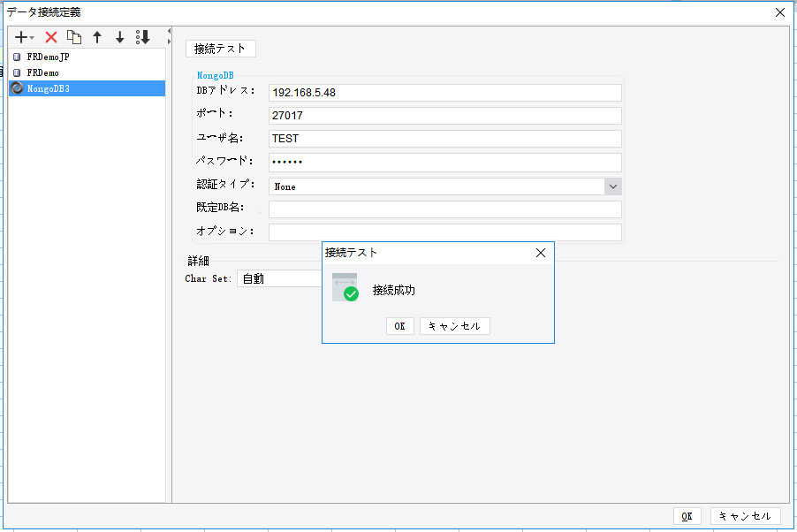Add a new data connection with plus icon
The width and height of the screenshot is (797, 532).
(23, 37)
